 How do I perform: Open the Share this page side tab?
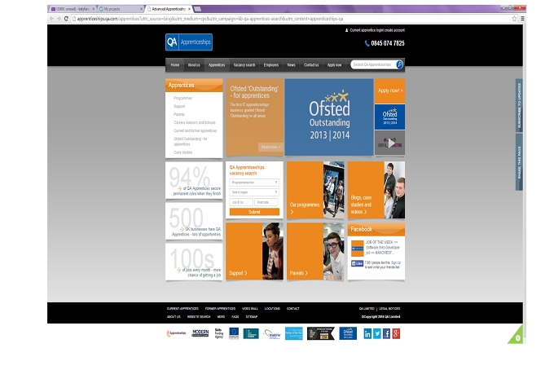[x=519, y=162]
